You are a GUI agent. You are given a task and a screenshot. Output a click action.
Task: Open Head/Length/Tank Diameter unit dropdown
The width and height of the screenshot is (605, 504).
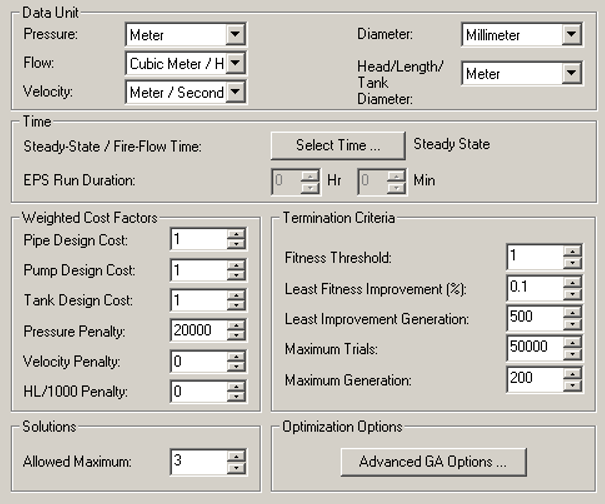[x=571, y=73]
